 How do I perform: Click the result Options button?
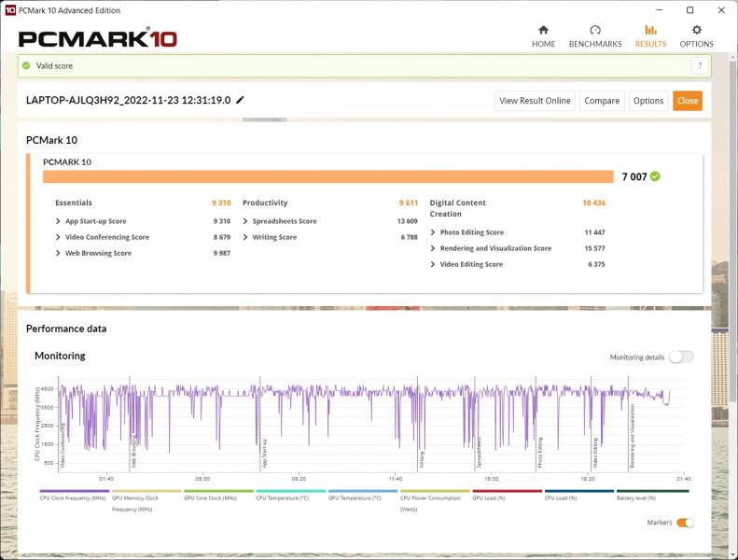pyautogui.click(x=648, y=101)
